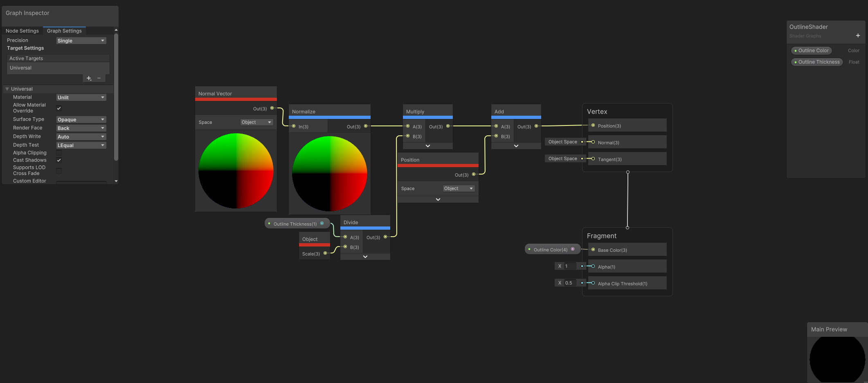Toggle Allow Material Override checkbox
Viewport: 868px width, 383px height.
59,108
